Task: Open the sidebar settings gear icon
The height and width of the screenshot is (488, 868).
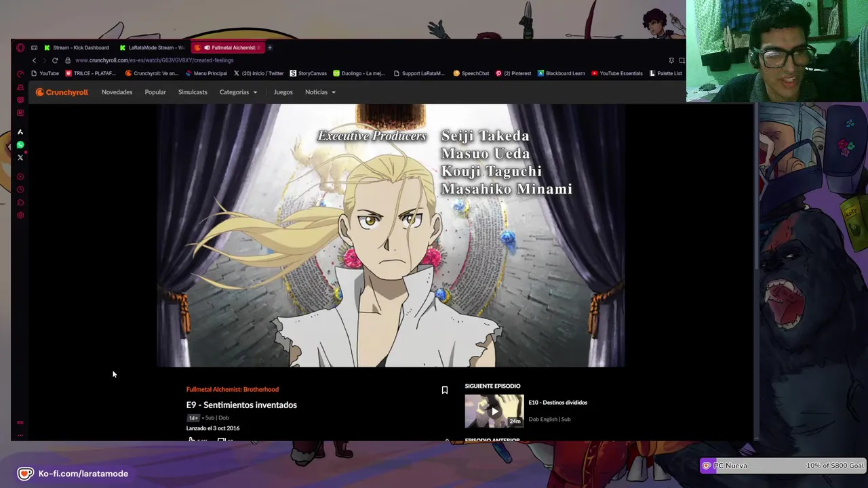Action: pos(20,216)
